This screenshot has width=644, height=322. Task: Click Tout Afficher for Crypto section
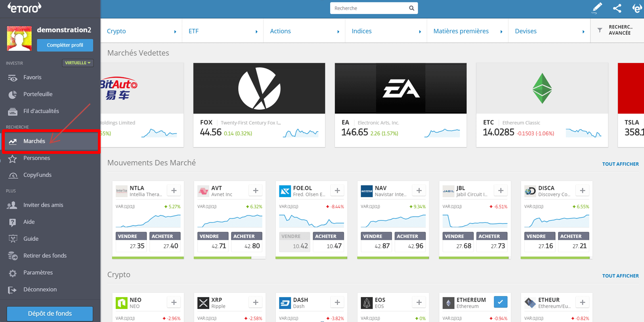point(620,276)
